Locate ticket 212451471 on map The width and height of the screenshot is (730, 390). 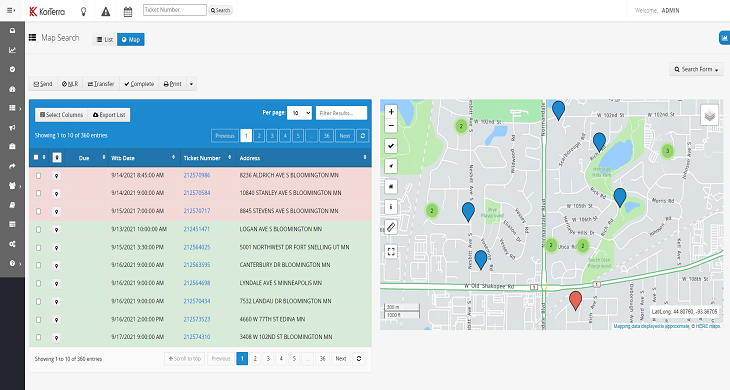click(x=56, y=229)
